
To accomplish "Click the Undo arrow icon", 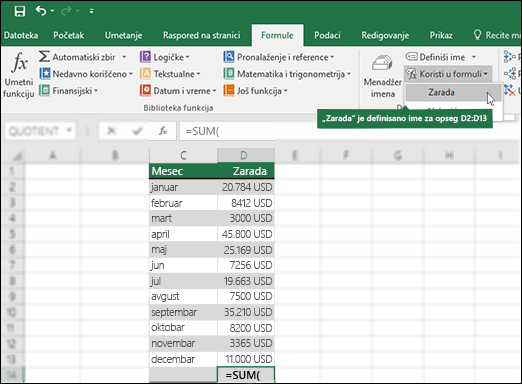I will click(41, 11).
